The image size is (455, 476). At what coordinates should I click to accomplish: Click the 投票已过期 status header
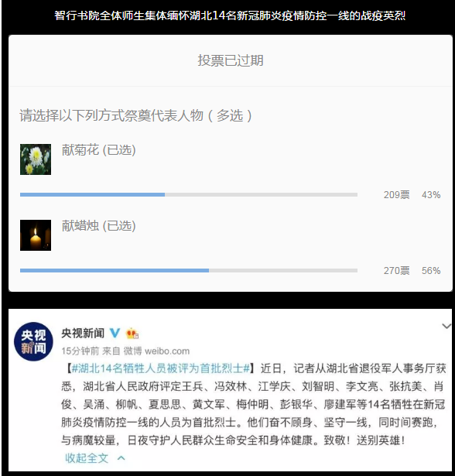pos(231,60)
